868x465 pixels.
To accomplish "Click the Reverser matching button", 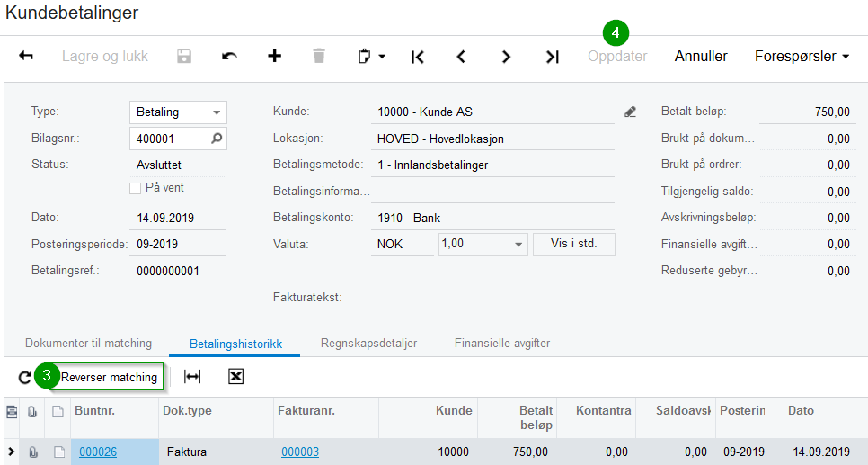I will click(x=109, y=377).
